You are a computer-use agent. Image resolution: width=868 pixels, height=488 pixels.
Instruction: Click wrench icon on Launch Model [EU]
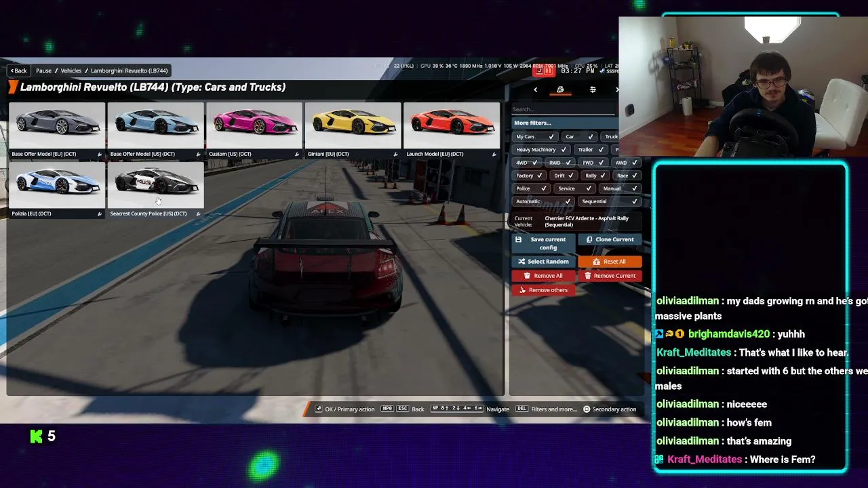click(494, 155)
